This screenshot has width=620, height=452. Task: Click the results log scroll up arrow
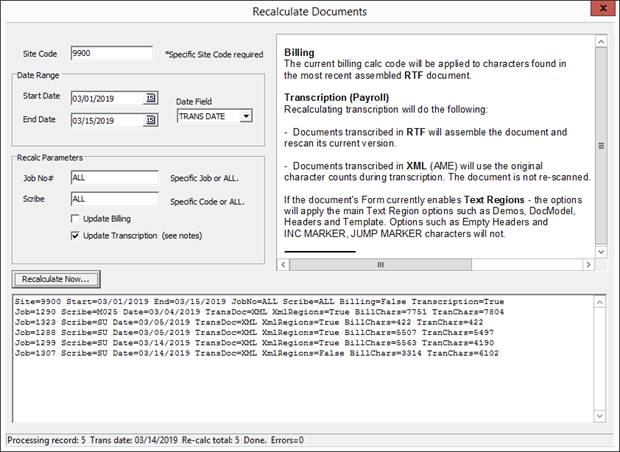[600, 299]
